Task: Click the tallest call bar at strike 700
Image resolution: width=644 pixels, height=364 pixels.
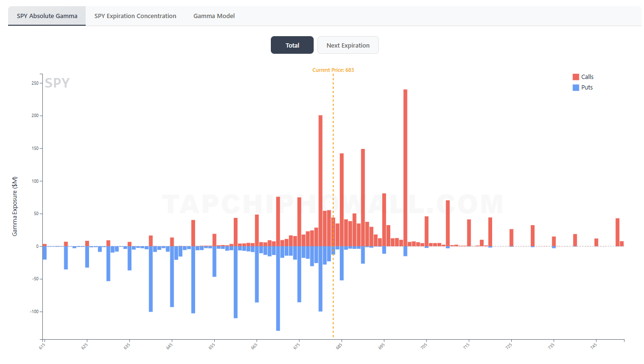Action: click(x=406, y=167)
